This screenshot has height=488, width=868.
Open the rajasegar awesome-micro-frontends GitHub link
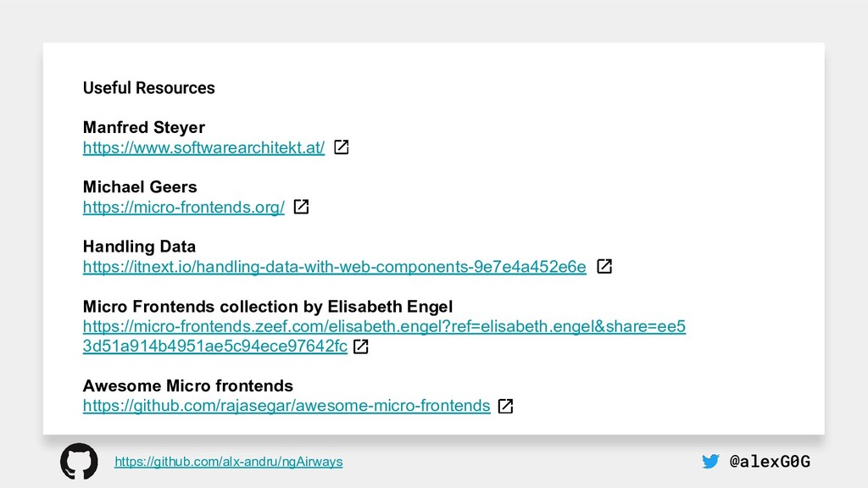(x=286, y=406)
